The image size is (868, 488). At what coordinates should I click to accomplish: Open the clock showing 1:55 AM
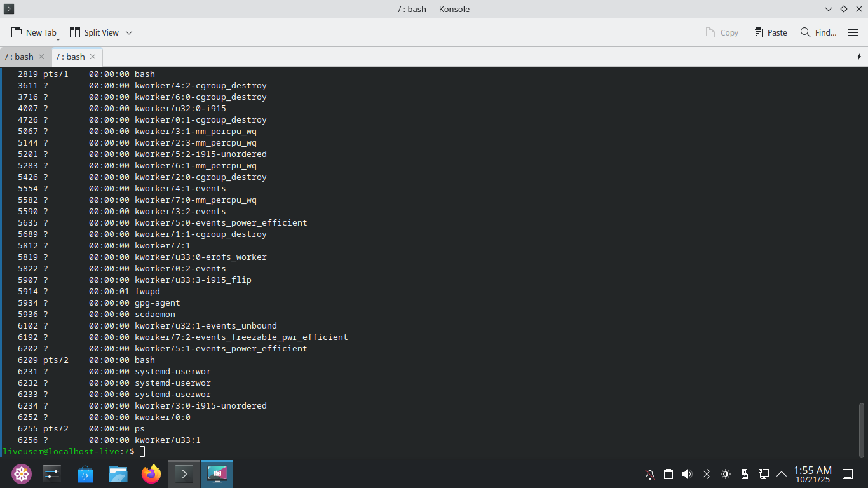(812, 474)
